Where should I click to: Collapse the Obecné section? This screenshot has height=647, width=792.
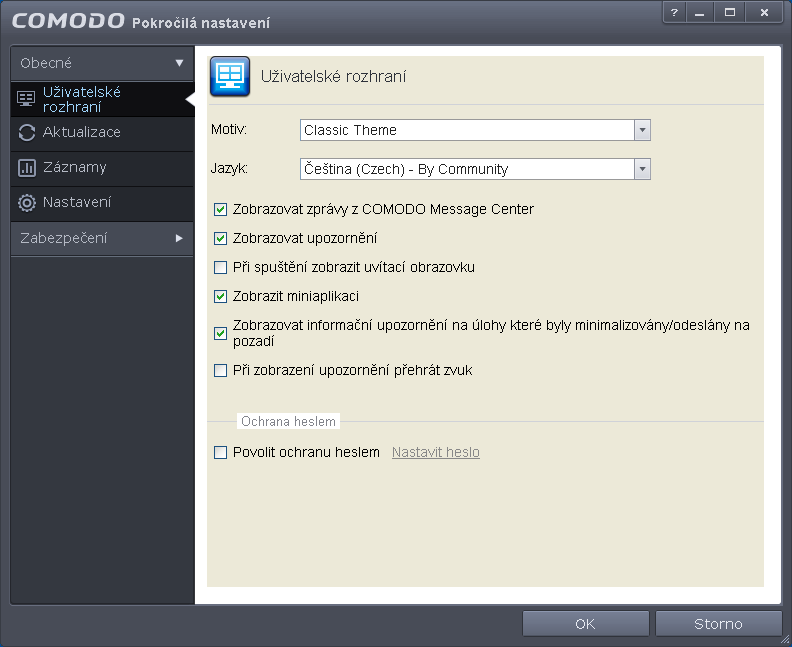pos(102,63)
